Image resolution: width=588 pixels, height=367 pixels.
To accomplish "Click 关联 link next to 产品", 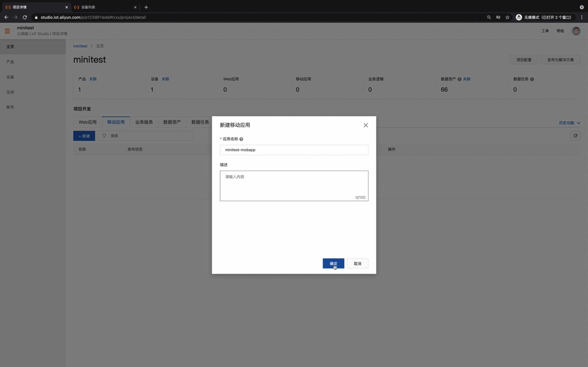I will [x=93, y=79].
